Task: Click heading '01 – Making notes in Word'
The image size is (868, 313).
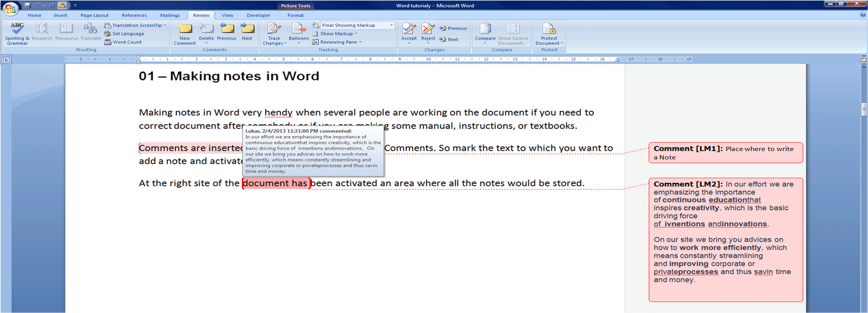Action: [229, 76]
